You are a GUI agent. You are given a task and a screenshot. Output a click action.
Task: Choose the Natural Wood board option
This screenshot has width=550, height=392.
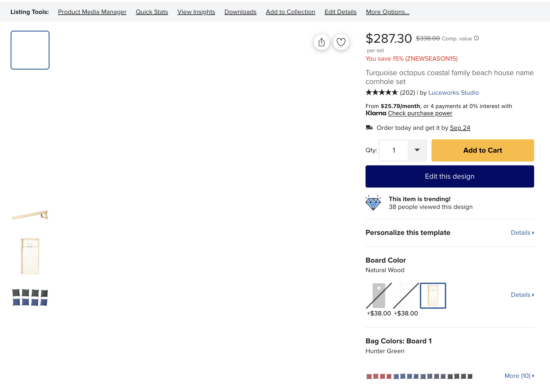(433, 295)
